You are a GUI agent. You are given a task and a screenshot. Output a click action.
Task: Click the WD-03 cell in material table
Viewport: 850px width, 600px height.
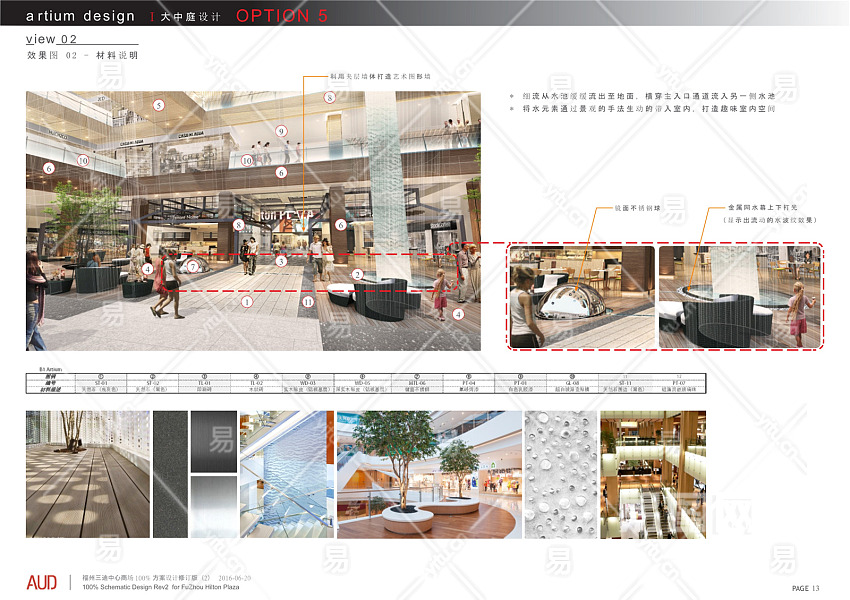(x=308, y=383)
